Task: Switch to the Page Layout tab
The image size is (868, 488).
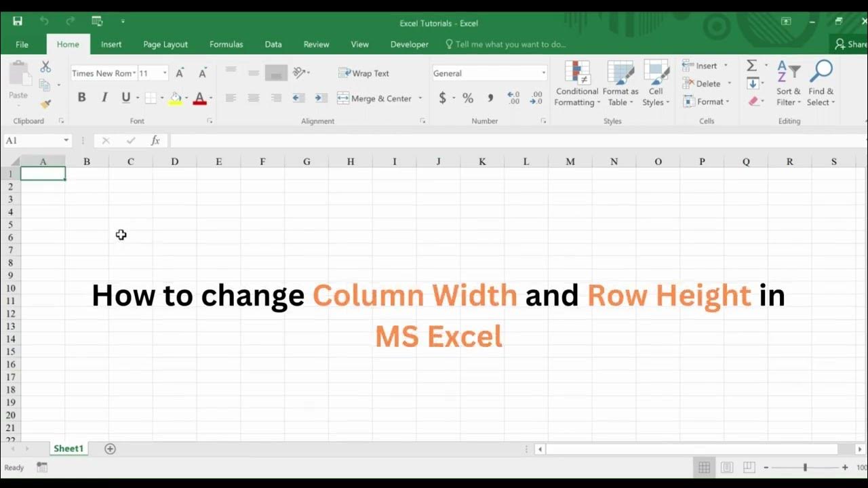Action: point(165,44)
